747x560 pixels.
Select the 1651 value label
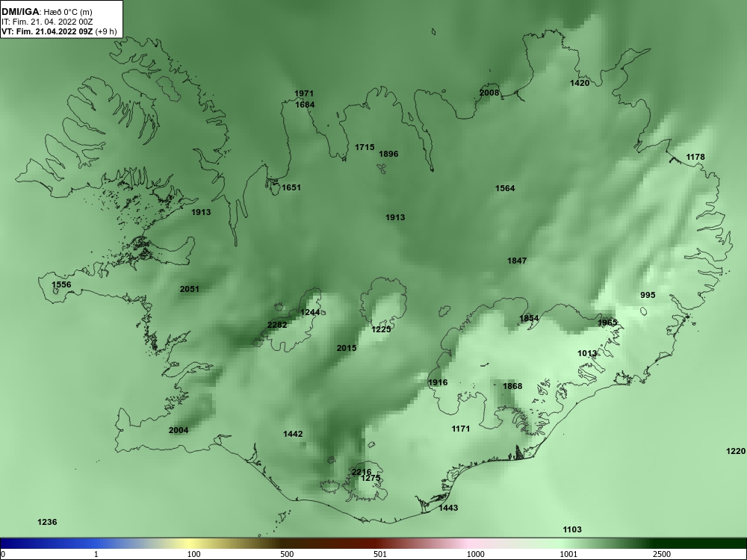(291, 187)
